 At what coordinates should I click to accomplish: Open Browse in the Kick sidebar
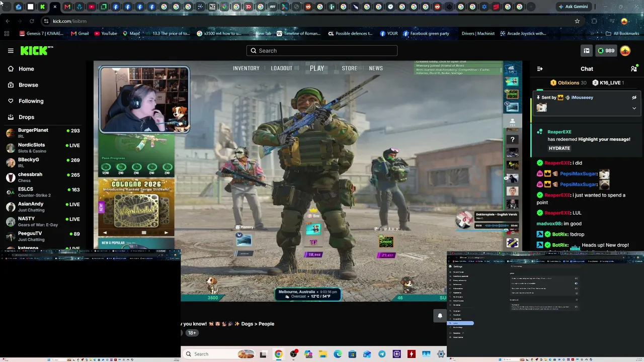coord(28,85)
